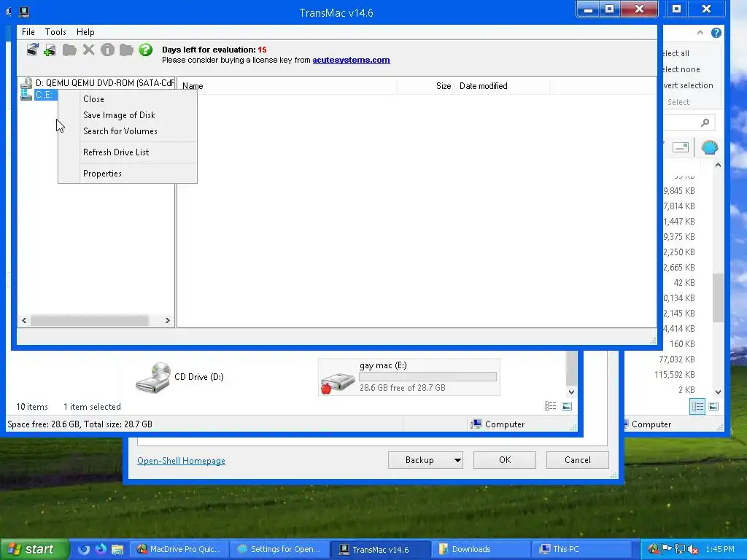Click the blue Explorer help question icon
The image size is (747, 560).
[716, 33]
